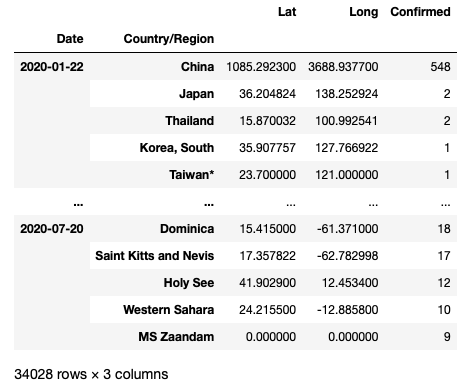Click the Lat column header
Screen dimensions: 470x388
click(x=287, y=12)
